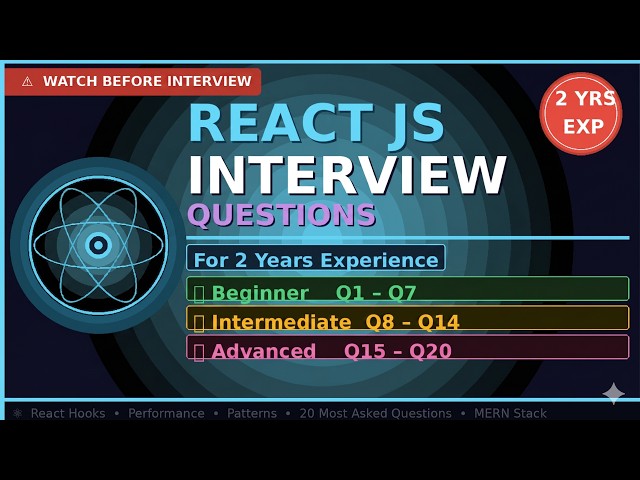
Task: Click the icon box before Beginner
Action: [199, 294]
